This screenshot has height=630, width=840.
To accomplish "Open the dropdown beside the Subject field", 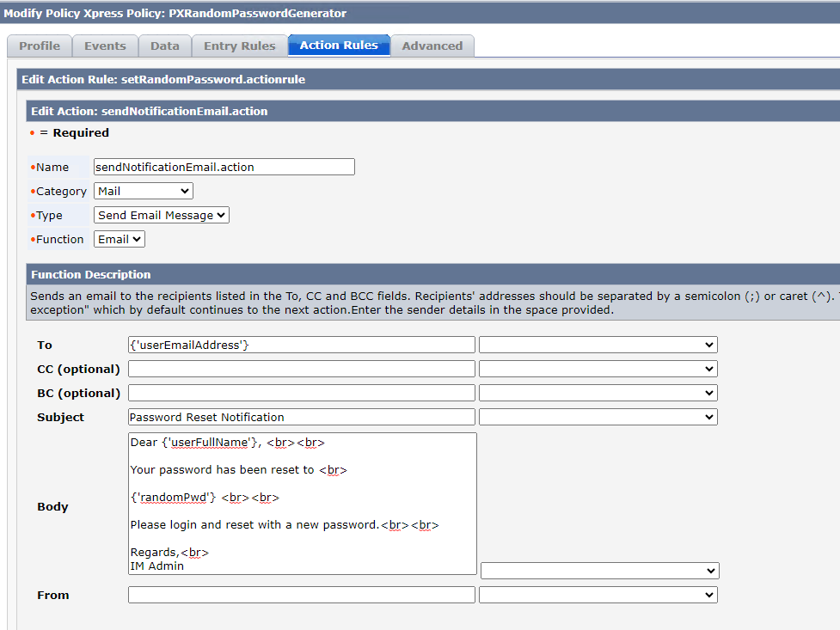I will tap(598, 418).
